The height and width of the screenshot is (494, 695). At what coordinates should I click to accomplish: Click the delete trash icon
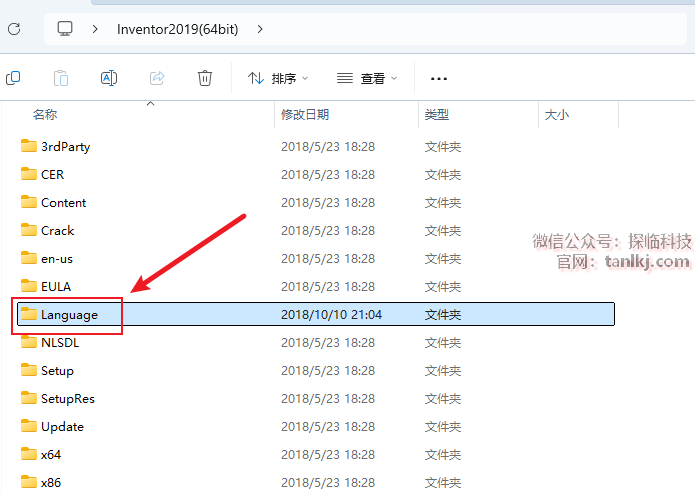tap(205, 78)
